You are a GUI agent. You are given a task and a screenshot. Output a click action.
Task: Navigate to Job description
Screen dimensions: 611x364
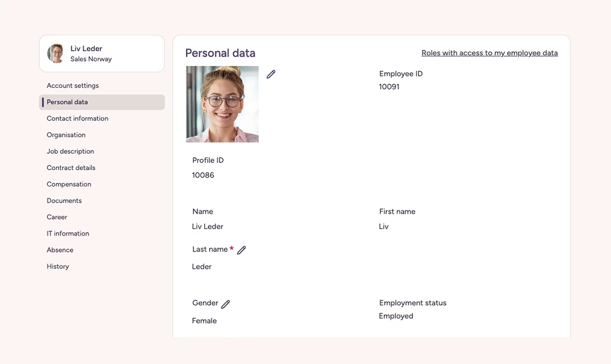(x=70, y=151)
